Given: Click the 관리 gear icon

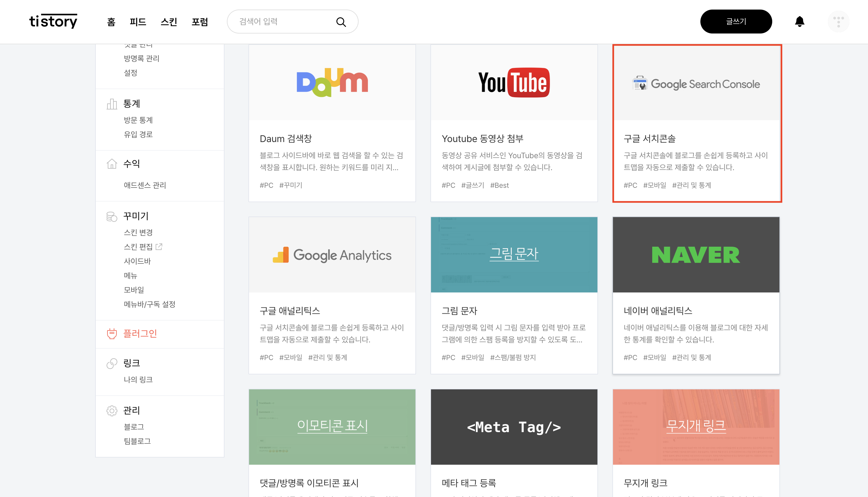Looking at the screenshot, I should pos(112,411).
